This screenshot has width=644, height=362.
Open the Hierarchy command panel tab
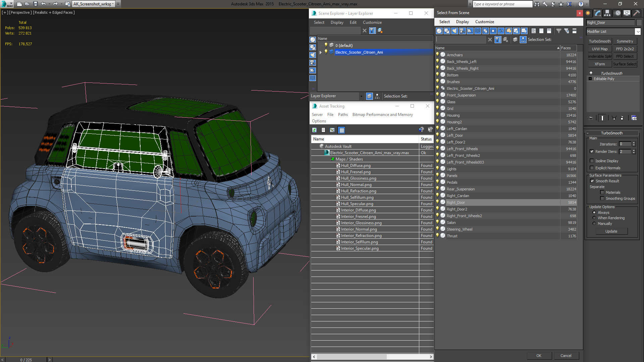(x=607, y=13)
